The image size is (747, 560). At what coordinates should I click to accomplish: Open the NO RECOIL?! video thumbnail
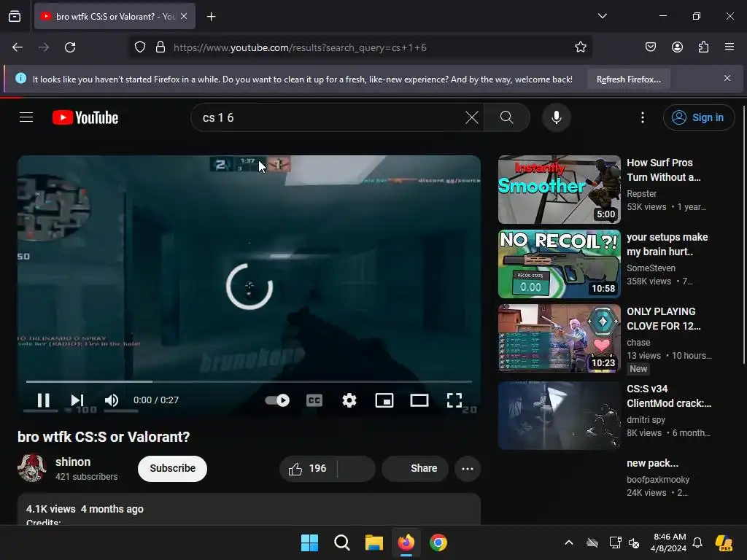560,264
